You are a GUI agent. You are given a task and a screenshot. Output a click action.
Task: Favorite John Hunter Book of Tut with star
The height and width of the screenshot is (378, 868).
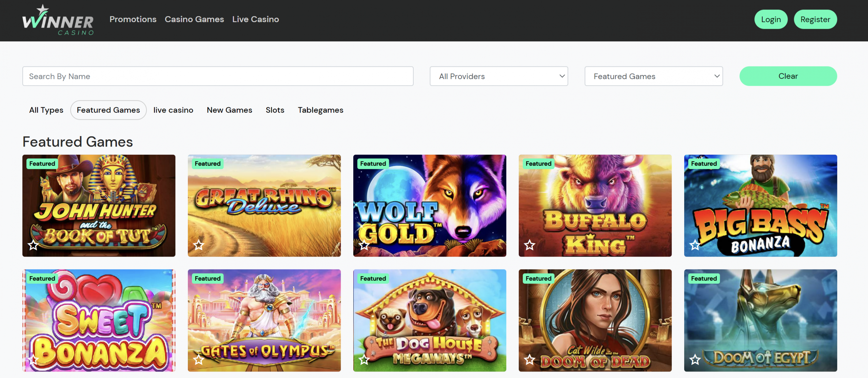33,245
